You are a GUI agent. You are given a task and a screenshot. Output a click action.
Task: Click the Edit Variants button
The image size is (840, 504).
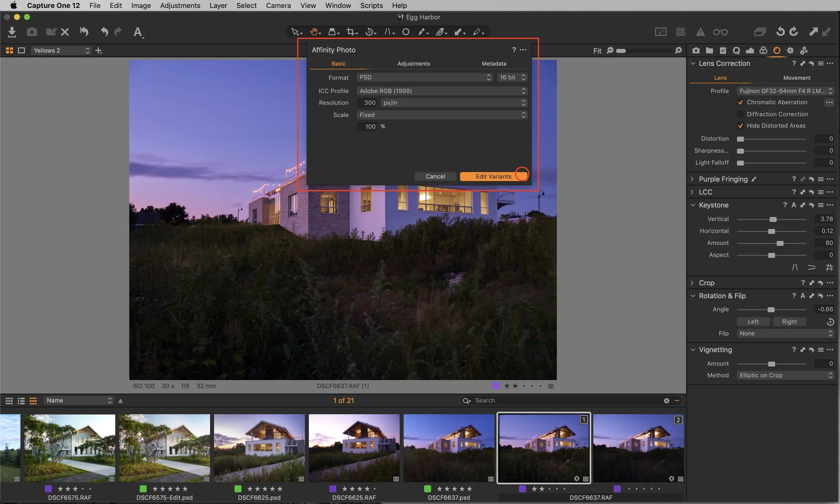[x=493, y=176]
